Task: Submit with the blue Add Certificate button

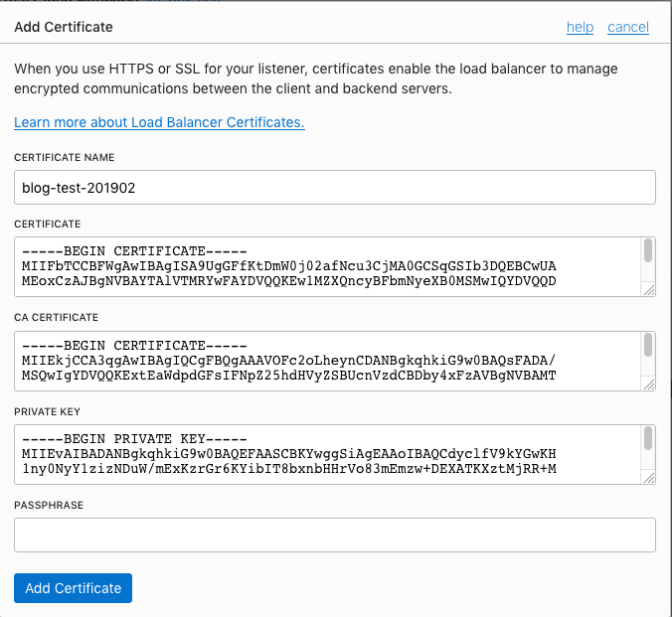Action: coord(73,588)
